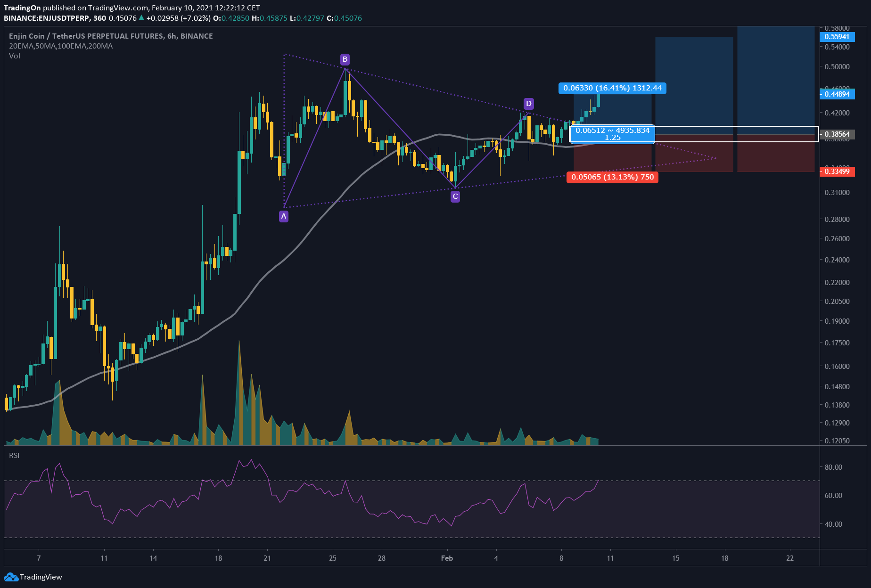Click the blue profit label 0.06330 (16.41%) 1312.44
The height and width of the screenshot is (588, 871).
(612, 88)
